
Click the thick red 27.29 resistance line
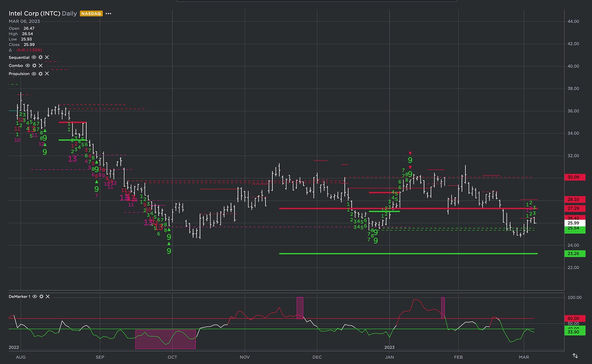408,208
